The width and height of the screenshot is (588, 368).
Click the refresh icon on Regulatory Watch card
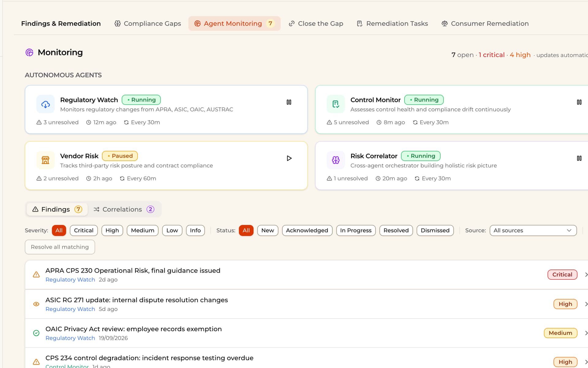(x=126, y=122)
